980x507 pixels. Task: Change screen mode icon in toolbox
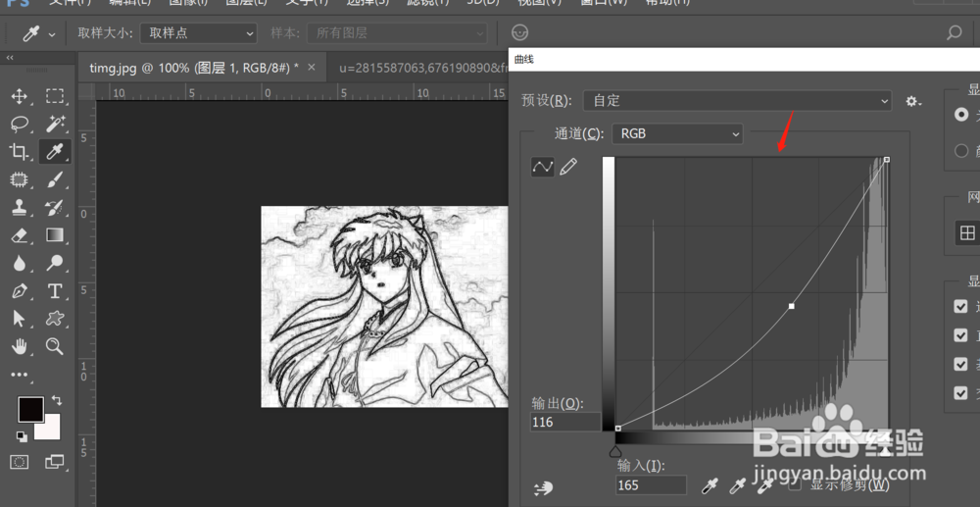(55, 462)
